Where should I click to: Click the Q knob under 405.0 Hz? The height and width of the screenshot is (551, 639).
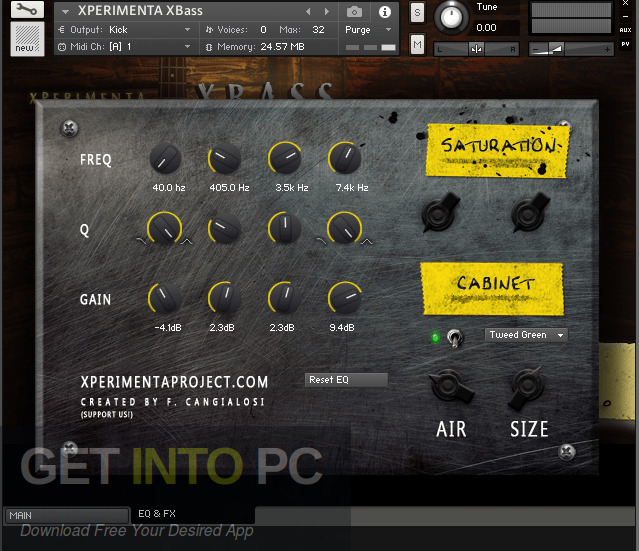pyautogui.click(x=225, y=229)
